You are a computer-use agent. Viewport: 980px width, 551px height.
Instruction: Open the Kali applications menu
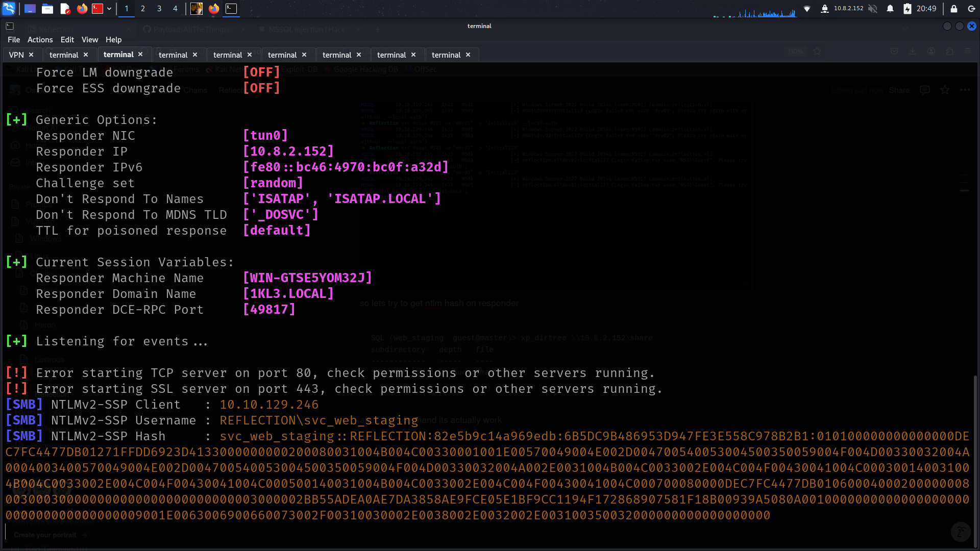(x=9, y=8)
